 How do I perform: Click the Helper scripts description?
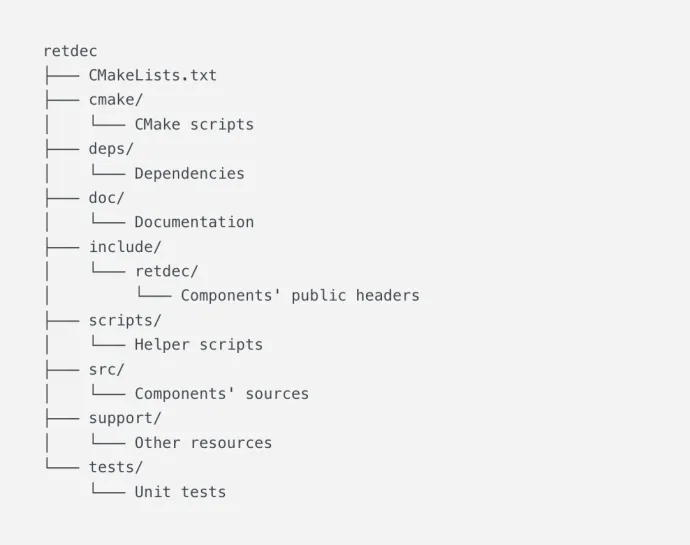pos(198,345)
